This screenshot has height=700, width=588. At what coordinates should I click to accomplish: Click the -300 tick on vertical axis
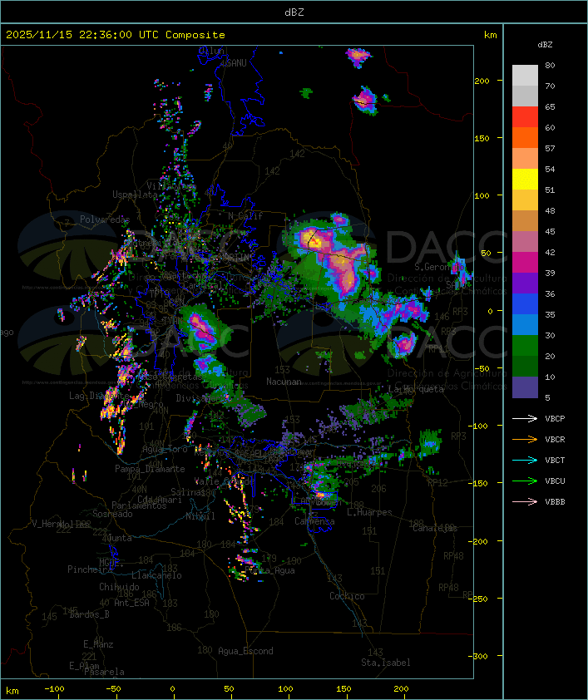click(478, 656)
